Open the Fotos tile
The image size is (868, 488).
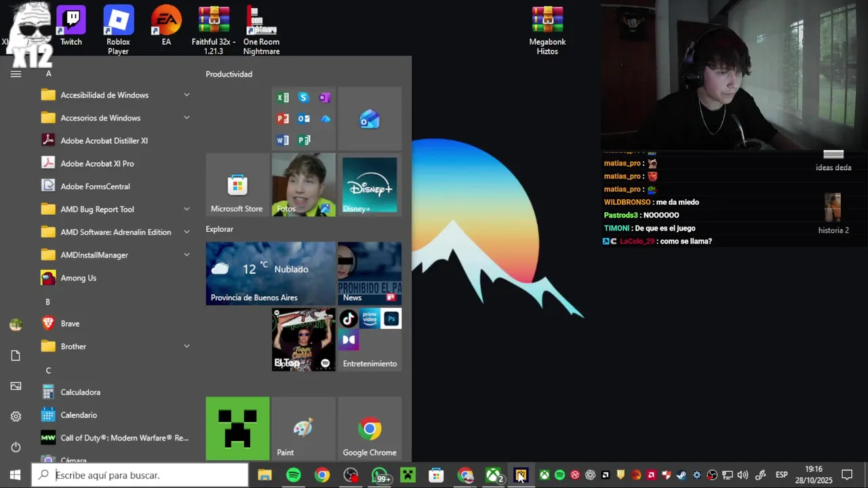[x=304, y=185]
